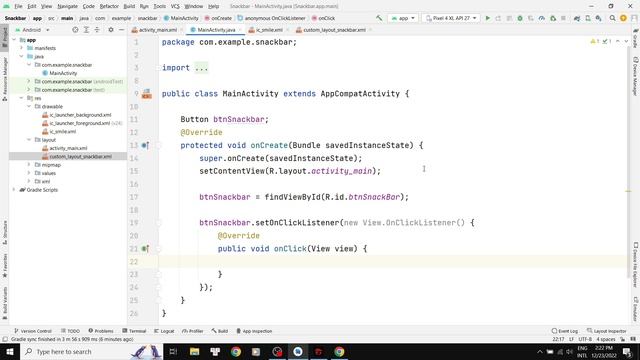Collapse the java folder
This screenshot has height=360, width=640.
[22, 56]
